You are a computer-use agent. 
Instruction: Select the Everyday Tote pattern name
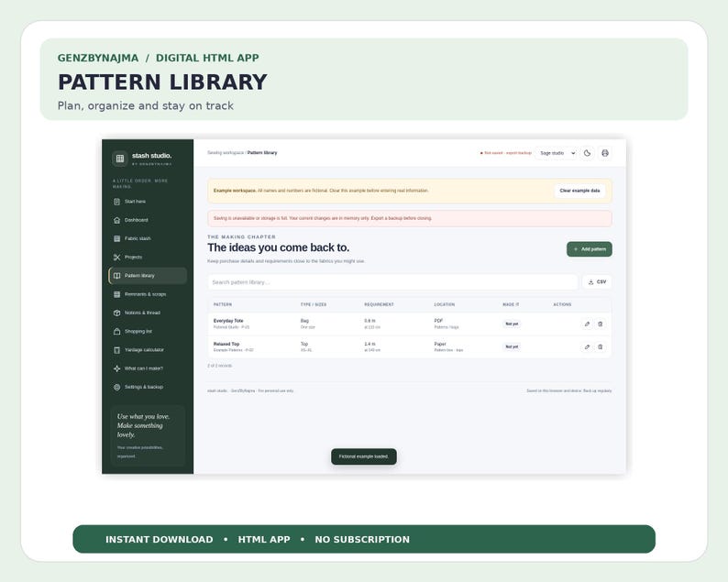228,321
